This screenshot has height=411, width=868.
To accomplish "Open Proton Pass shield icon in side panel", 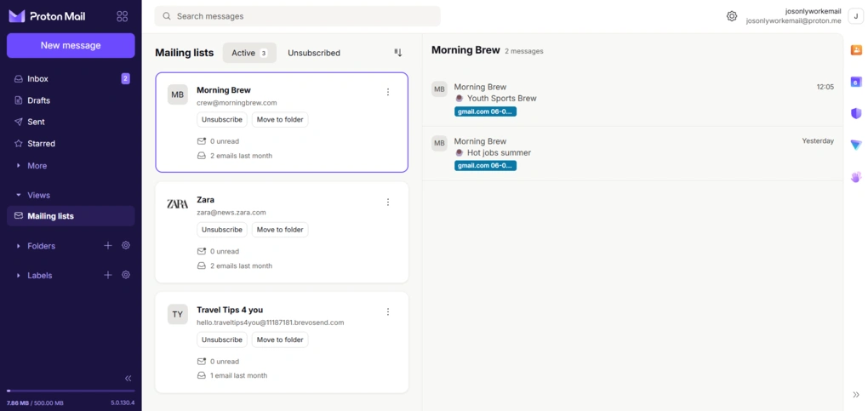I will point(856,113).
